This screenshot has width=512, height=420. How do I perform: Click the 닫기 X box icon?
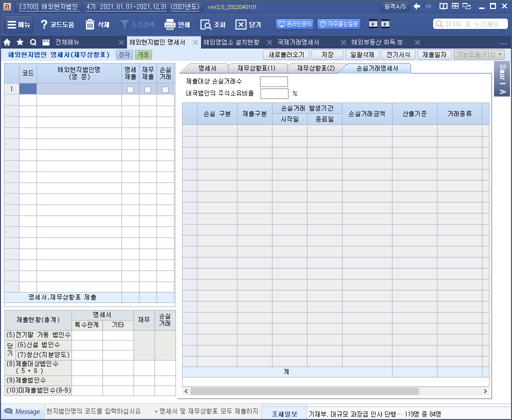(x=240, y=24)
